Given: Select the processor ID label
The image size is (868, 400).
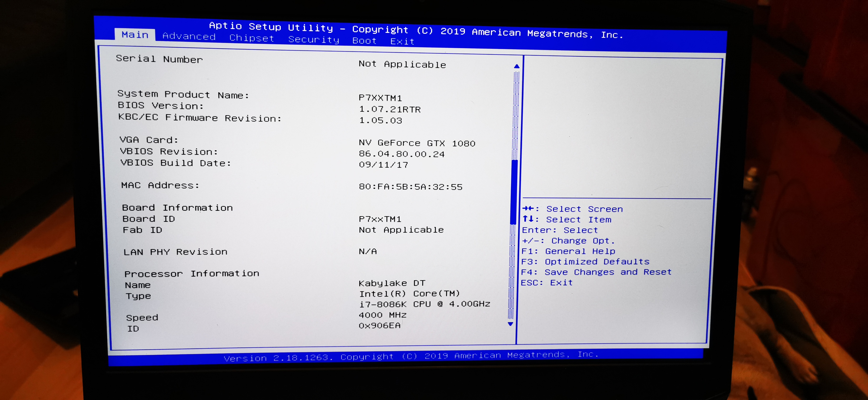Looking at the screenshot, I should [133, 329].
